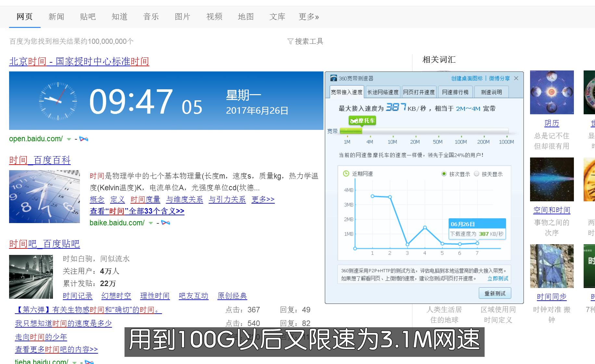Open the 更多» navigation menu
The height and width of the screenshot is (364, 595).
[x=308, y=17]
